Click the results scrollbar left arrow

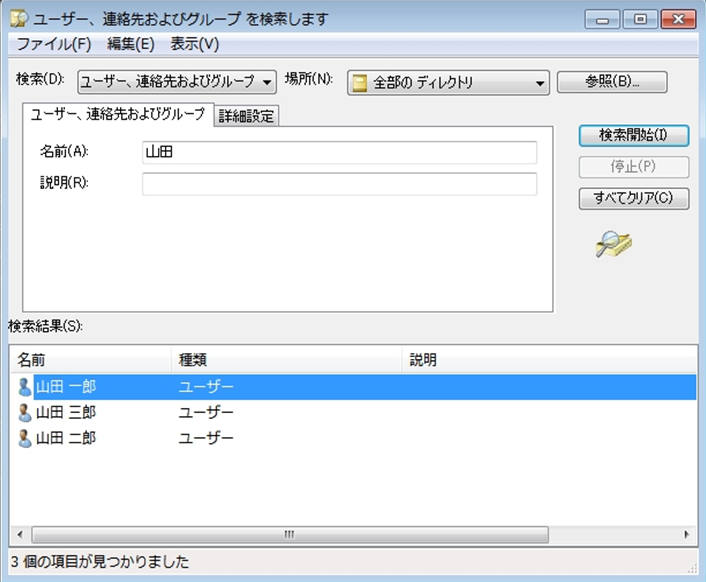click(x=20, y=535)
